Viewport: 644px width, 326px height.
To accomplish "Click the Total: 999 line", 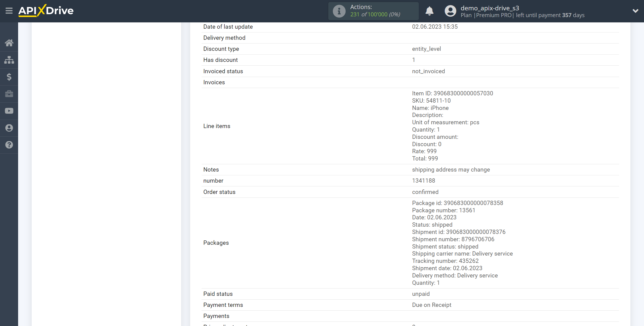I will tap(425, 159).
